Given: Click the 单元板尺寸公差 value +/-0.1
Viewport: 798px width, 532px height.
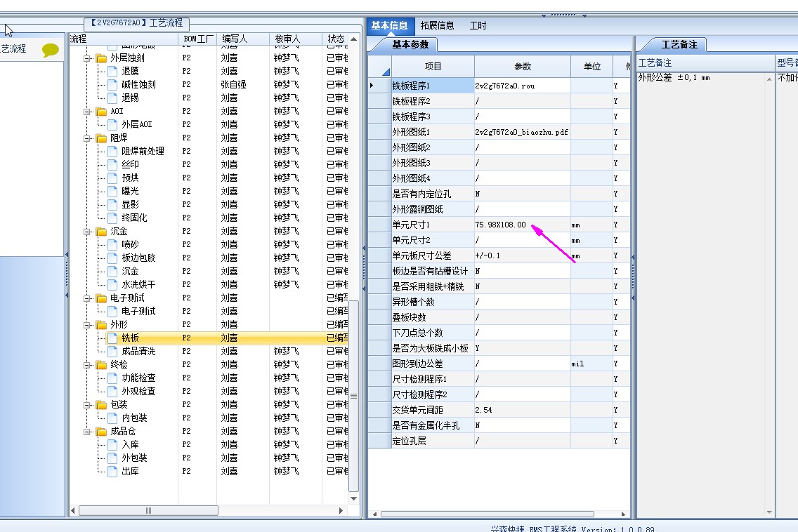Looking at the screenshot, I should click(488, 255).
